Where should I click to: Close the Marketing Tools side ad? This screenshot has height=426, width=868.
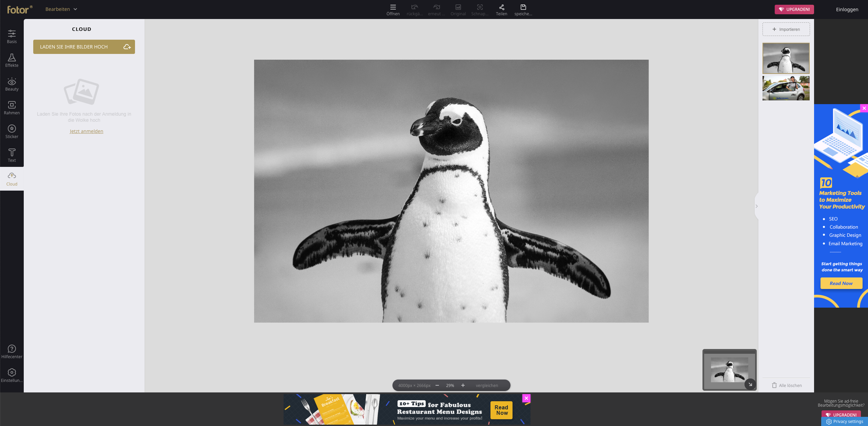click(864, 108)
